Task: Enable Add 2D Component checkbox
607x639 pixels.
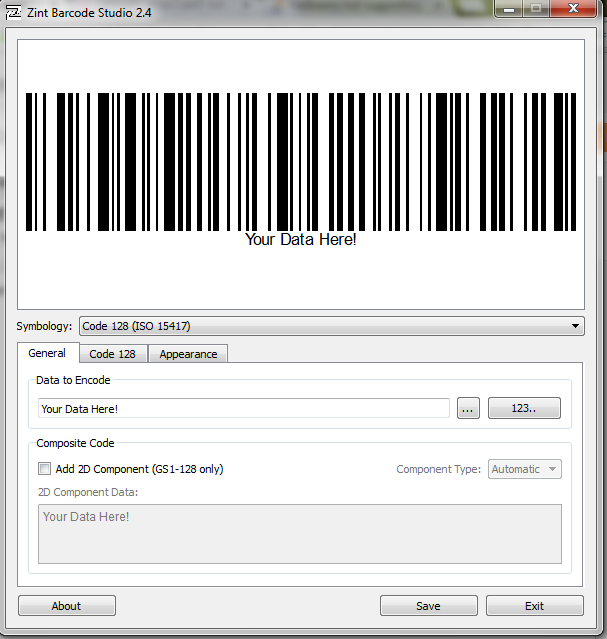Action: click(x=44, y=469)
